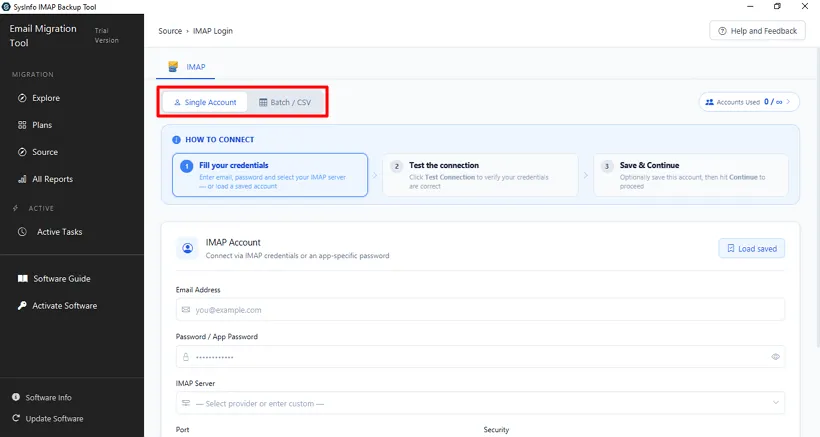
Task: Click the Software Info circle icon
Action: (16, 397)
